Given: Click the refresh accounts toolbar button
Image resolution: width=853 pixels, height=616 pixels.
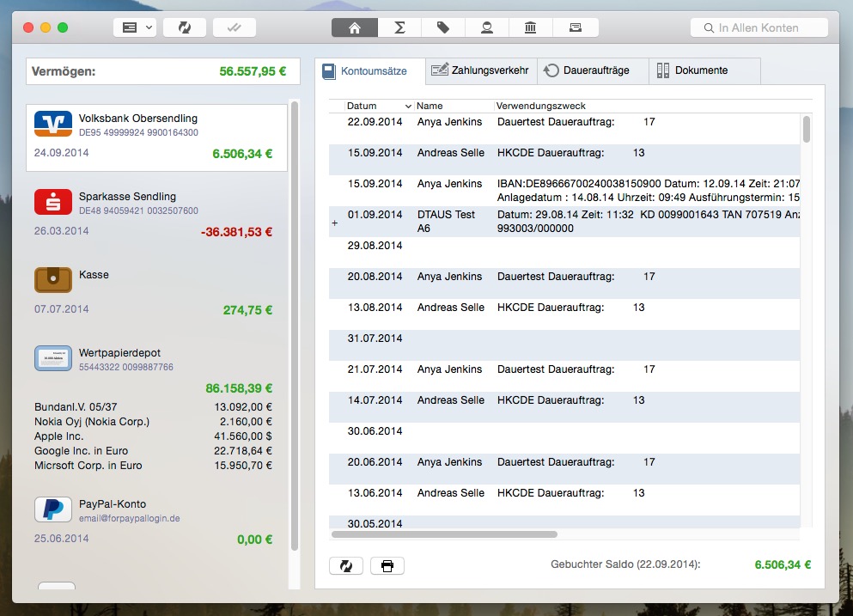Looking at the screenshot, I should (x=184, y=27).
